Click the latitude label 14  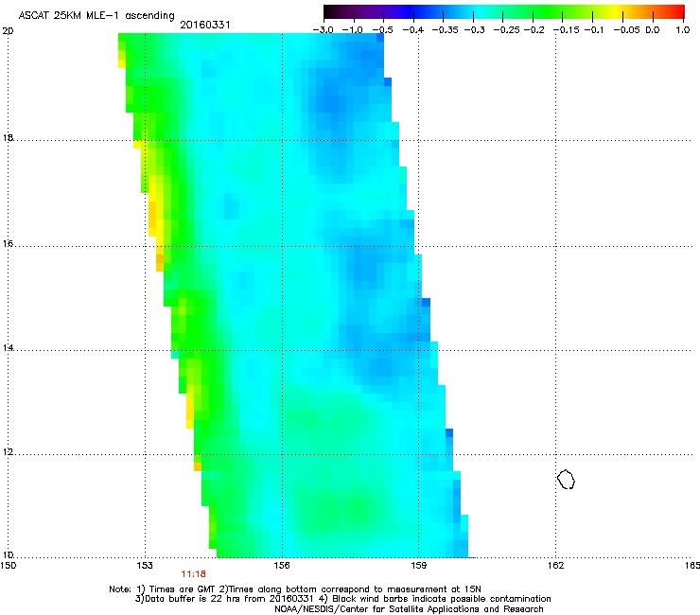coord(8,348)
